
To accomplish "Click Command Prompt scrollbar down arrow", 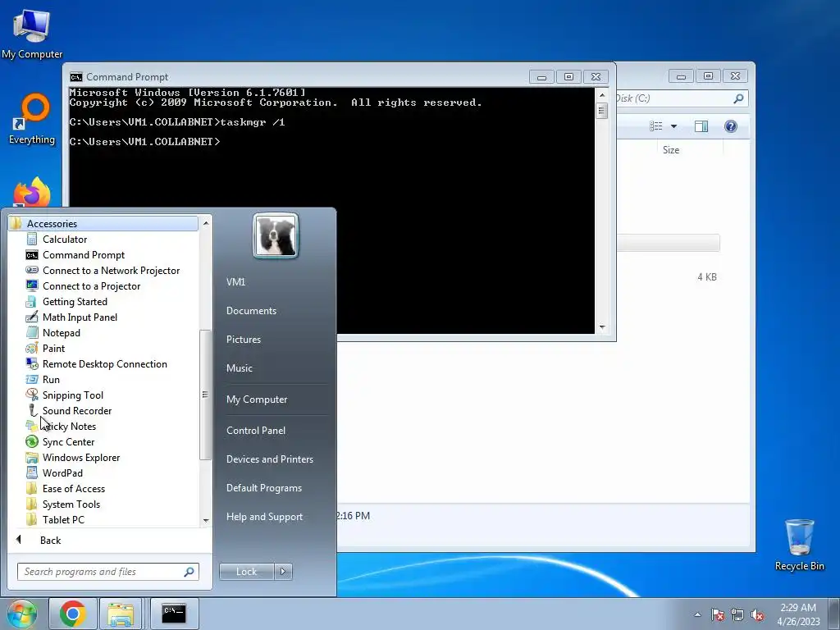I will point(602,326).
